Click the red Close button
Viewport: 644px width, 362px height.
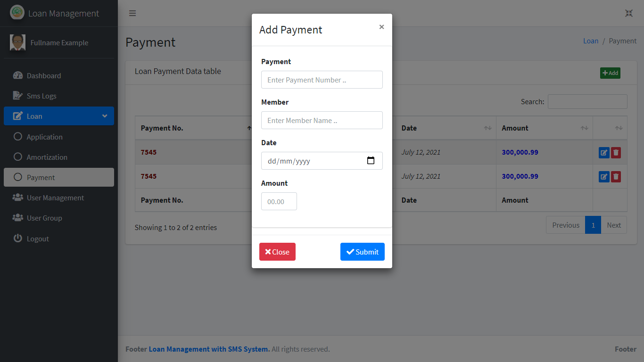pos(277,252)
